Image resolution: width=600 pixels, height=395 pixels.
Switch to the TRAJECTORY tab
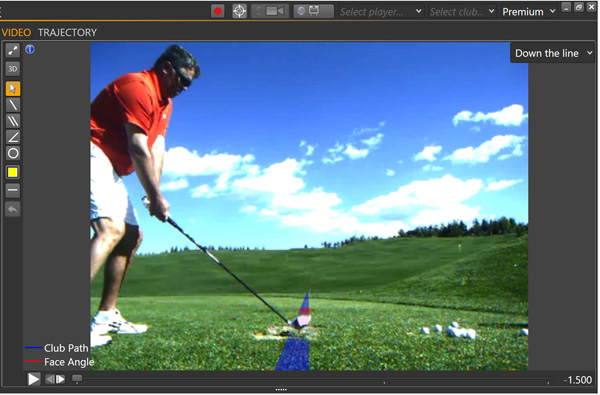[67, 33]
